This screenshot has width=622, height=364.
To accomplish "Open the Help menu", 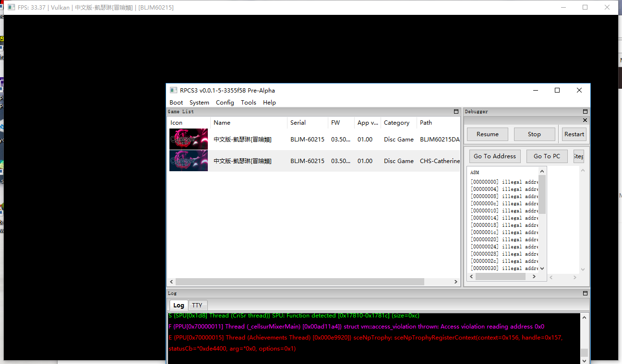I will [x=269, y=103].
